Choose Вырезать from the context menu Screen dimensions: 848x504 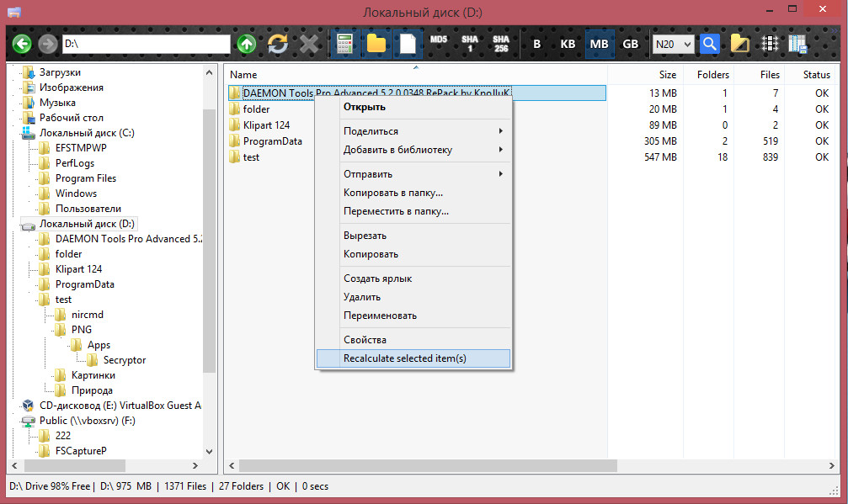[x=413, y=236]
